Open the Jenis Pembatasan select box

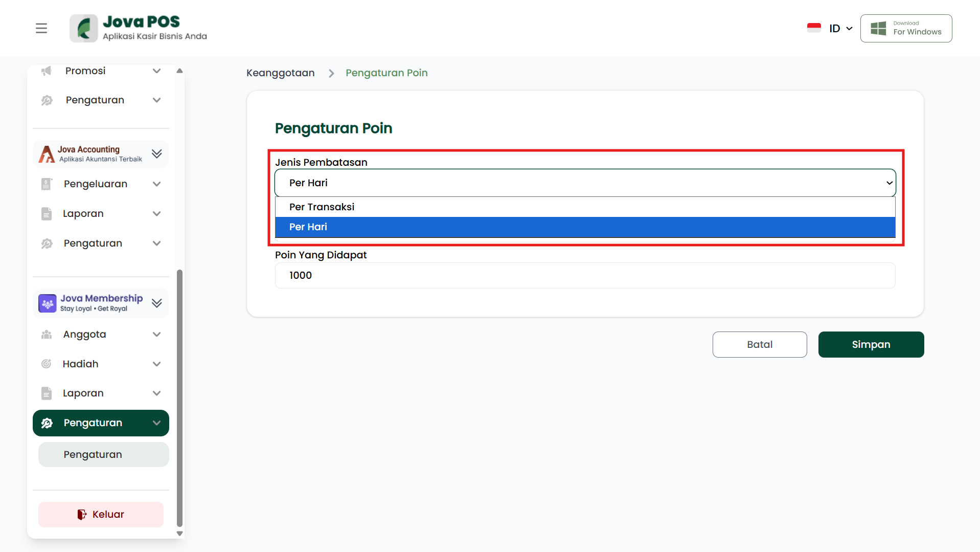point(585,183)
